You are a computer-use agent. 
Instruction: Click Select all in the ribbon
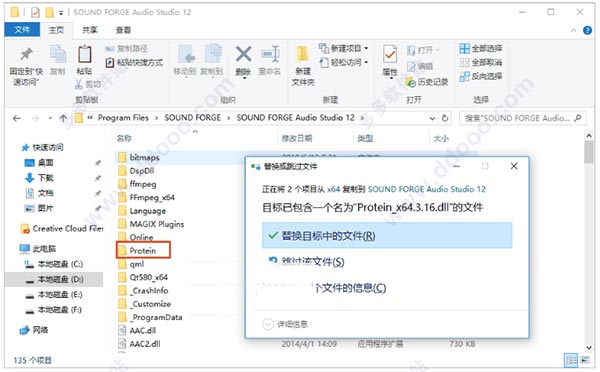[481, 49]
